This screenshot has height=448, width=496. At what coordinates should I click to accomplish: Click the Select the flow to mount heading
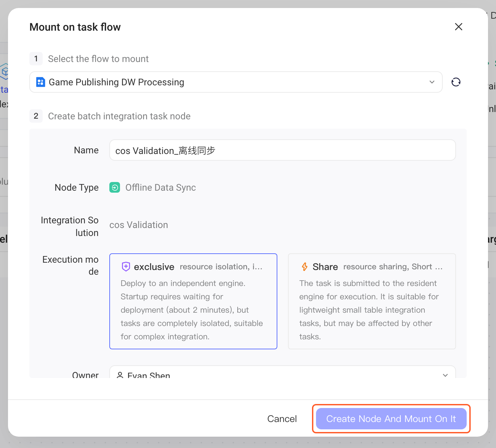coord(98,59)
